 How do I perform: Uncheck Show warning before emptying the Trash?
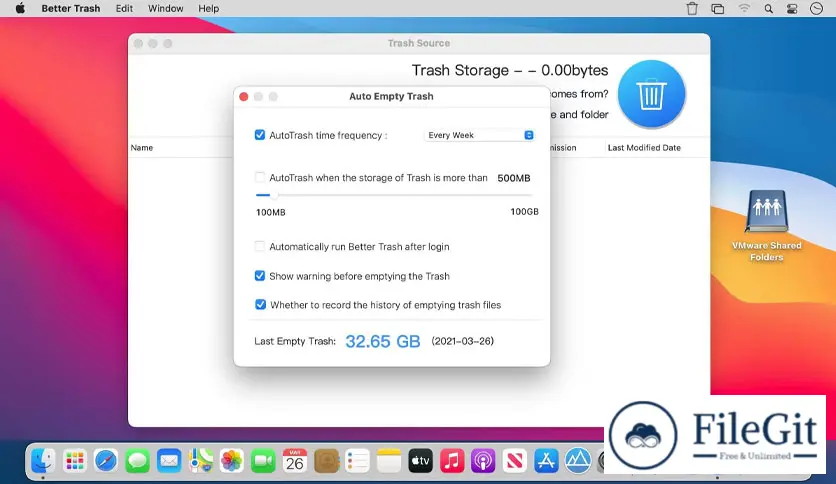260,276
